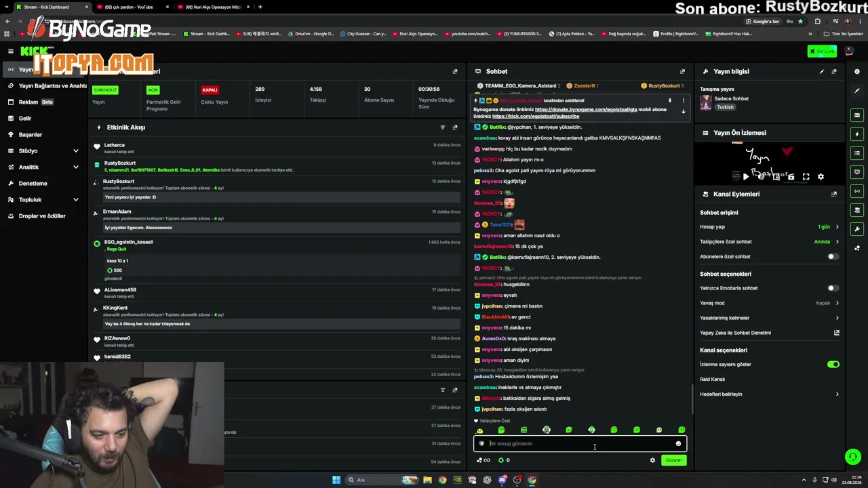Click the Go Live button

pos(822,52)
